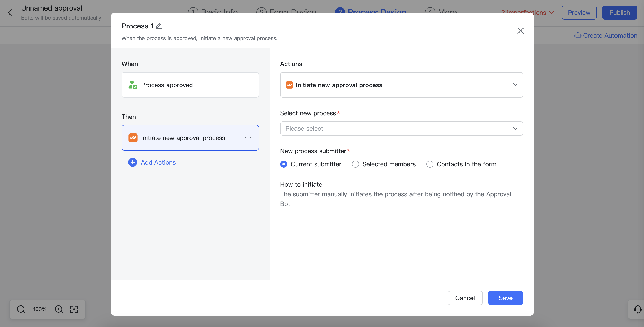Viewport: 644px width, 327px height.
Task: Expand the Initiate new approval process action selector
Action: coord(515,85)
